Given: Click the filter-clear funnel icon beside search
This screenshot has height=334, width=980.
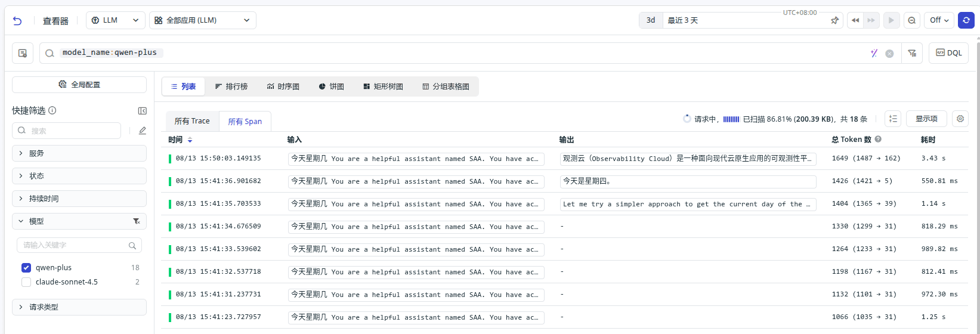Looking at the screenshot, I should pyautogui.click(x=912, y=53).
